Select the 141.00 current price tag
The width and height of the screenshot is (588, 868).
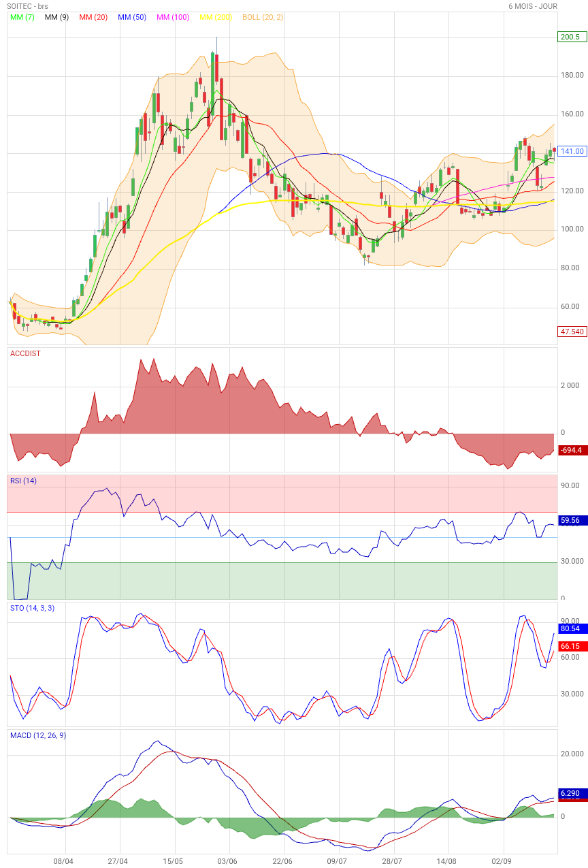tap(572, 151)
